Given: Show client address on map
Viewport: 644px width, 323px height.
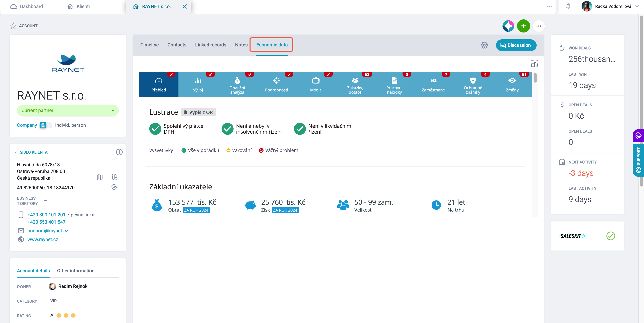Looking at the screenshot, I should pos(100,177).
